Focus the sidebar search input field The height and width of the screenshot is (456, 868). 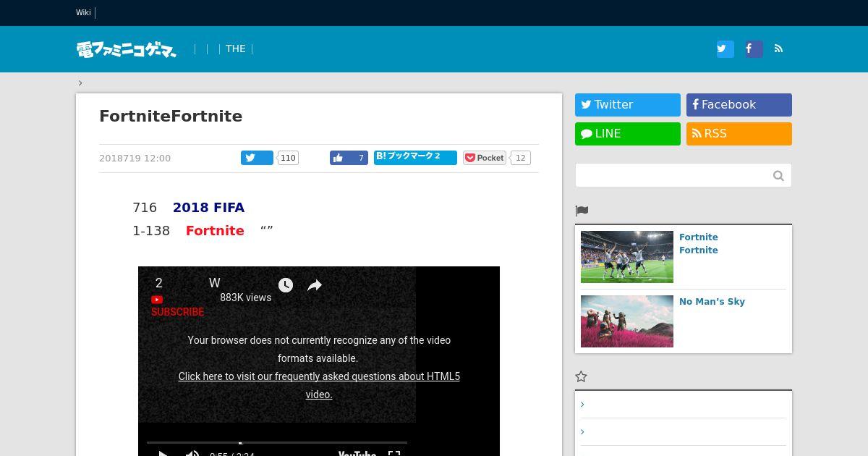[673, 175]
